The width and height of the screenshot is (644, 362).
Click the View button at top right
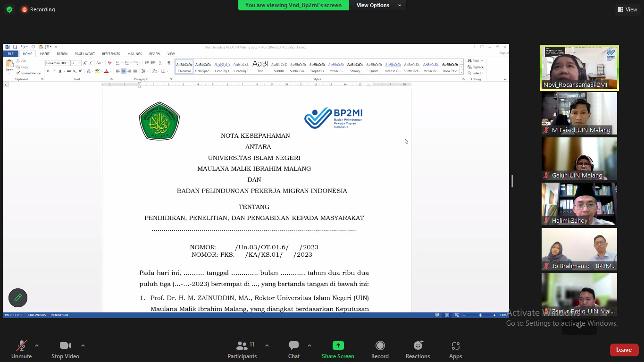pyautogui.click(x=627, y=9)
